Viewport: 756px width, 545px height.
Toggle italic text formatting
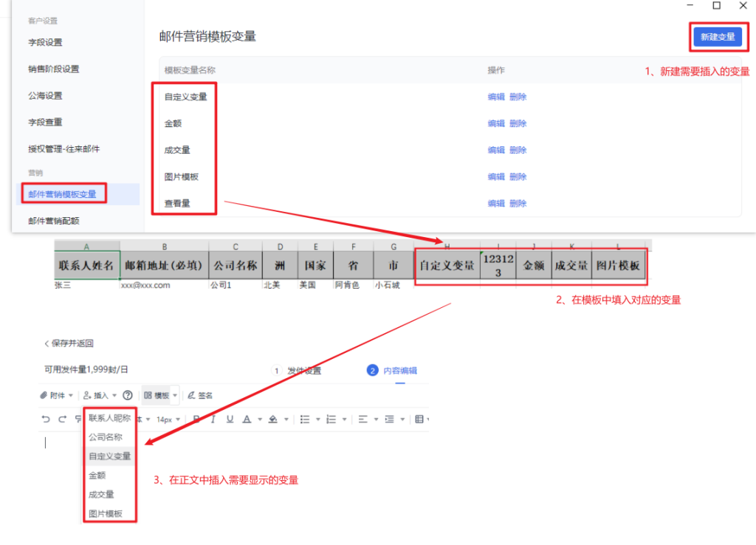click(x=213, y=419)
